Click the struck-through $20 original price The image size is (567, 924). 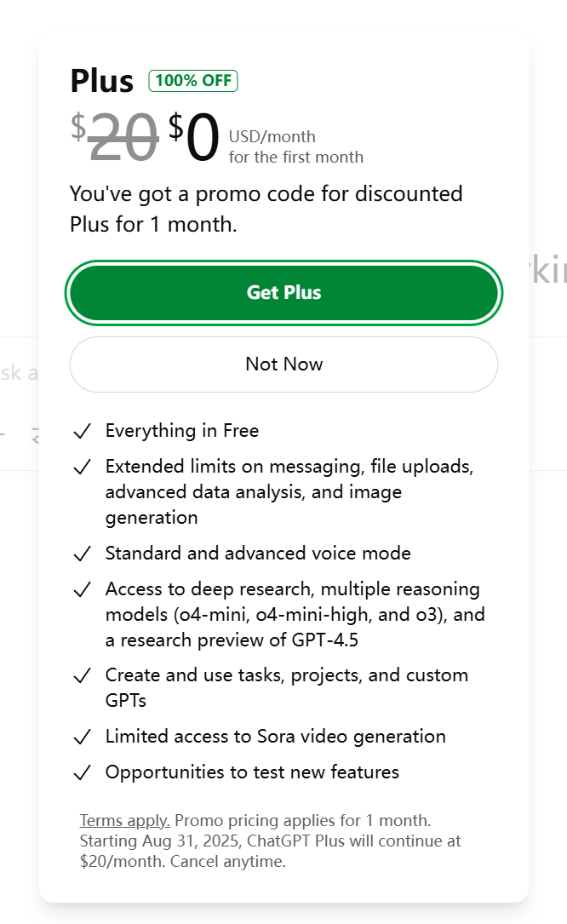[x=115, y=137]
